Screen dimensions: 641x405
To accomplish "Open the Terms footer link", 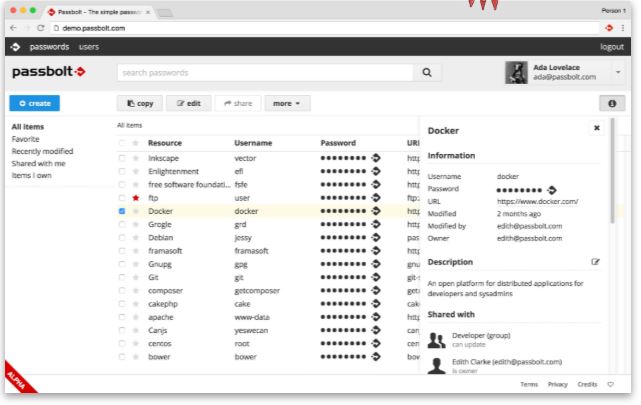I will click(529, 384).
